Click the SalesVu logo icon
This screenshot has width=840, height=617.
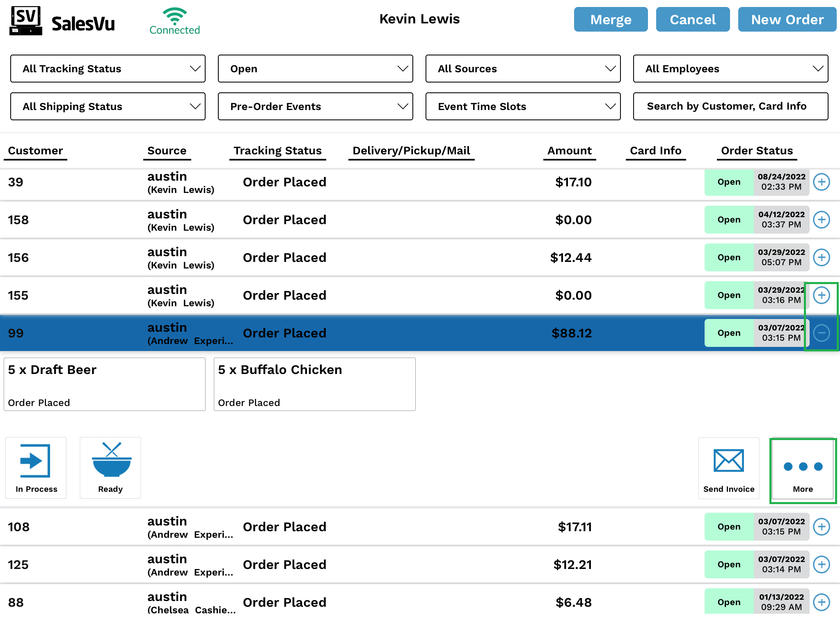click(25, 21)
